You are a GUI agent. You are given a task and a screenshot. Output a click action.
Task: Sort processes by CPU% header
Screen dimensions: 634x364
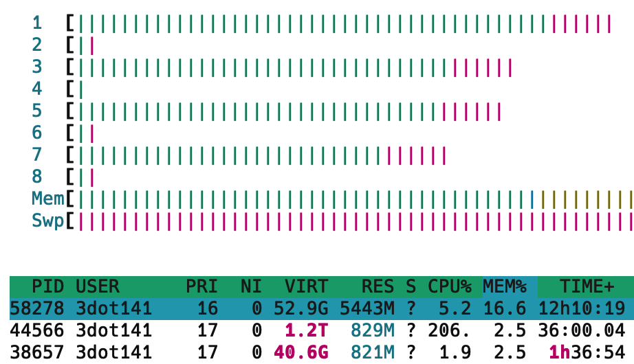(x=450, y=286)
